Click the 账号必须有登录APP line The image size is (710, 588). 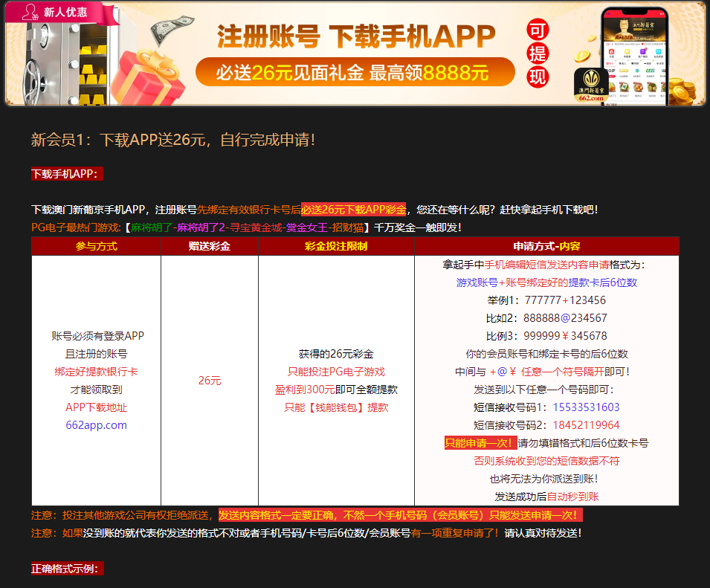[97, 336]
